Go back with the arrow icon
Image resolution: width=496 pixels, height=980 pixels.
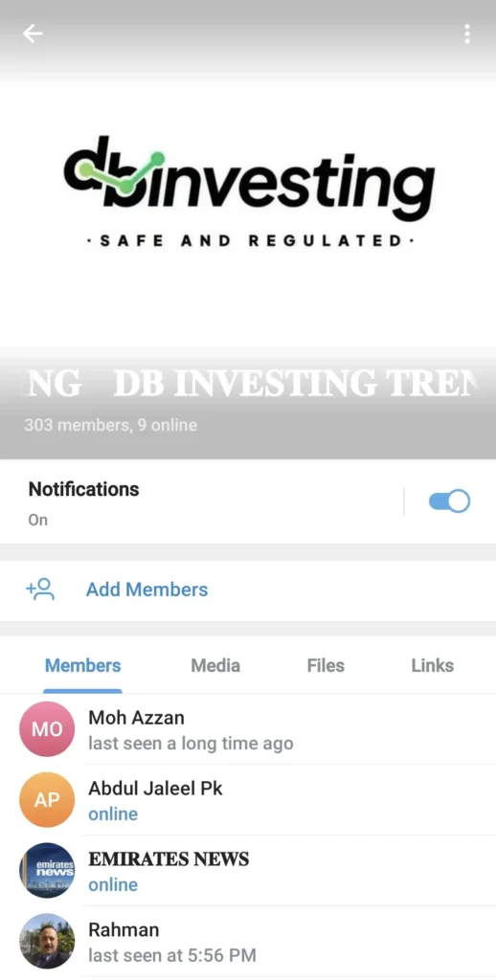pyautogui.click(x=34, y=33)
